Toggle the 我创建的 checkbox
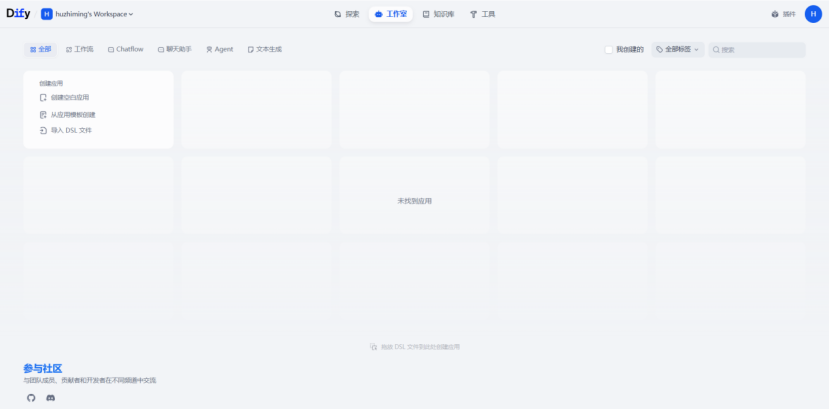Screen dimensions: 830x410 [609, 50]
